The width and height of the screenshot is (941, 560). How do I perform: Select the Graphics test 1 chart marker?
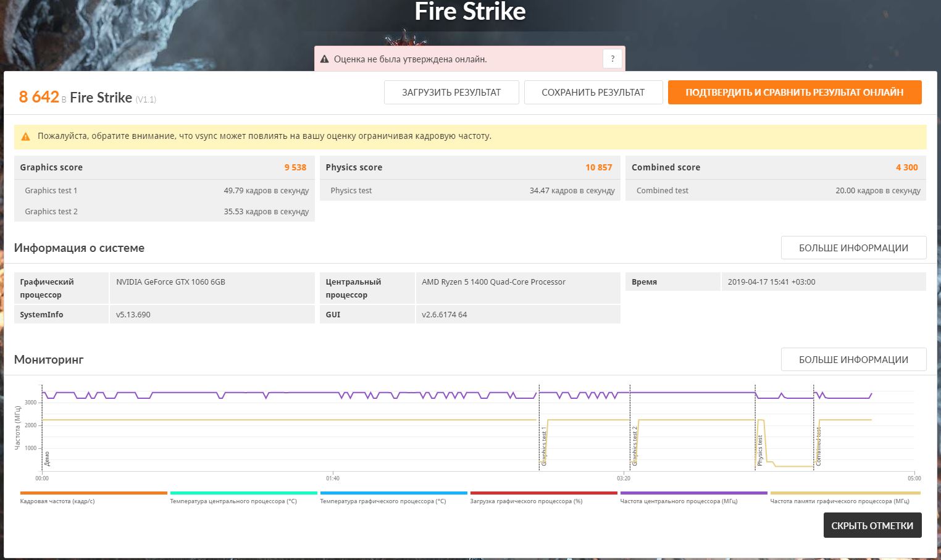544,445
